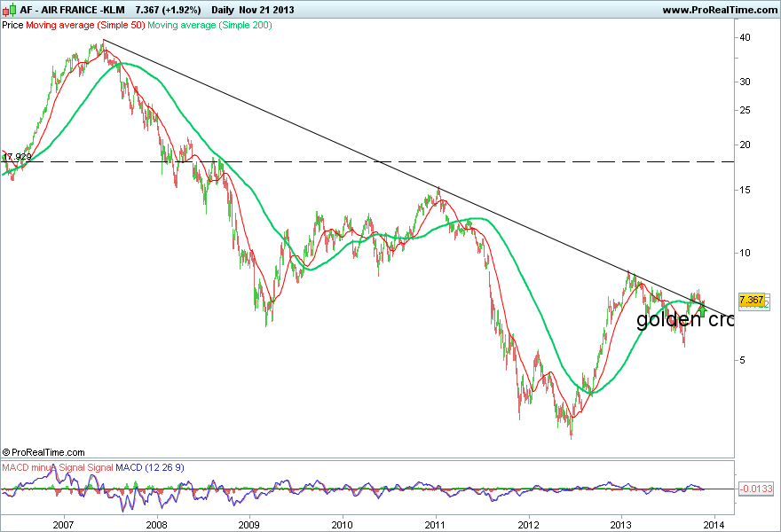Click the 2010 year label on the time axis

pyautogui.click(x=343, y=525)
